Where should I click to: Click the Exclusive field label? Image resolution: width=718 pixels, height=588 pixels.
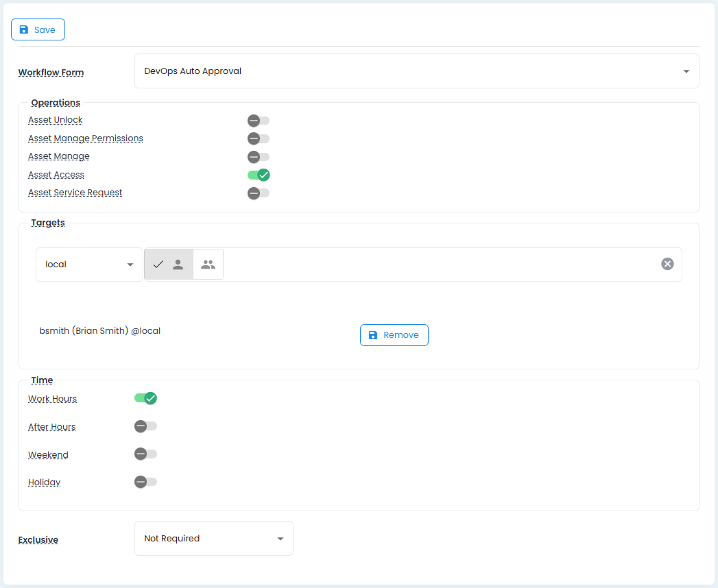(38, 540)
